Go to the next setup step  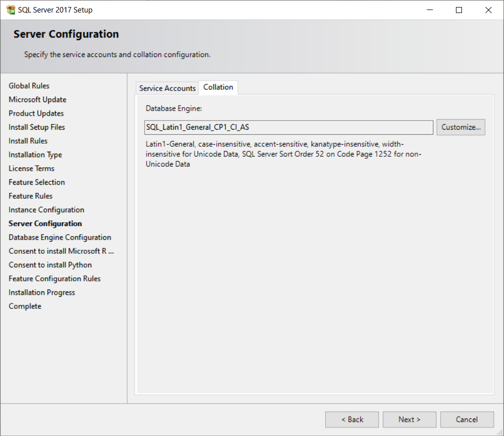click(409, 419)
